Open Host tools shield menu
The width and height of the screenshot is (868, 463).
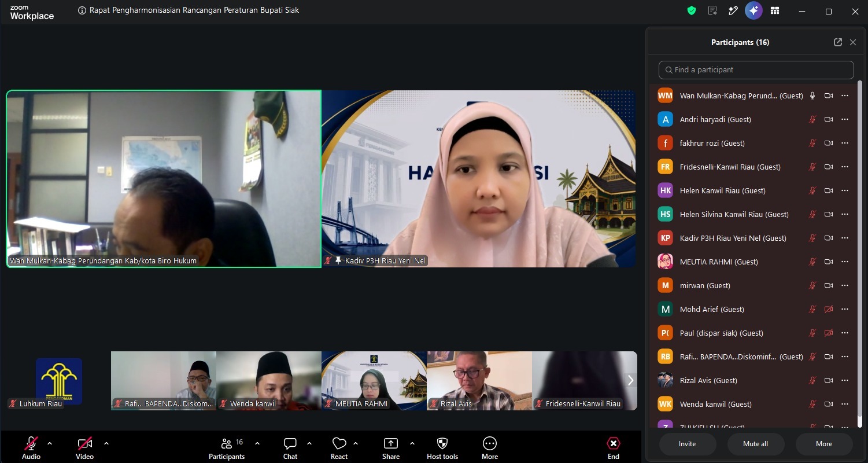[442, 448]
